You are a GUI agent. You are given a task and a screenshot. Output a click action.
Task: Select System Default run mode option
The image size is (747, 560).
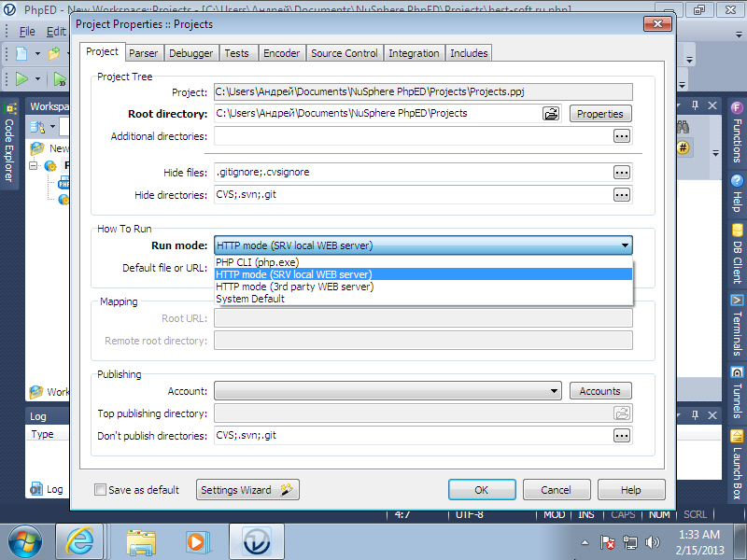coord(423,299)
